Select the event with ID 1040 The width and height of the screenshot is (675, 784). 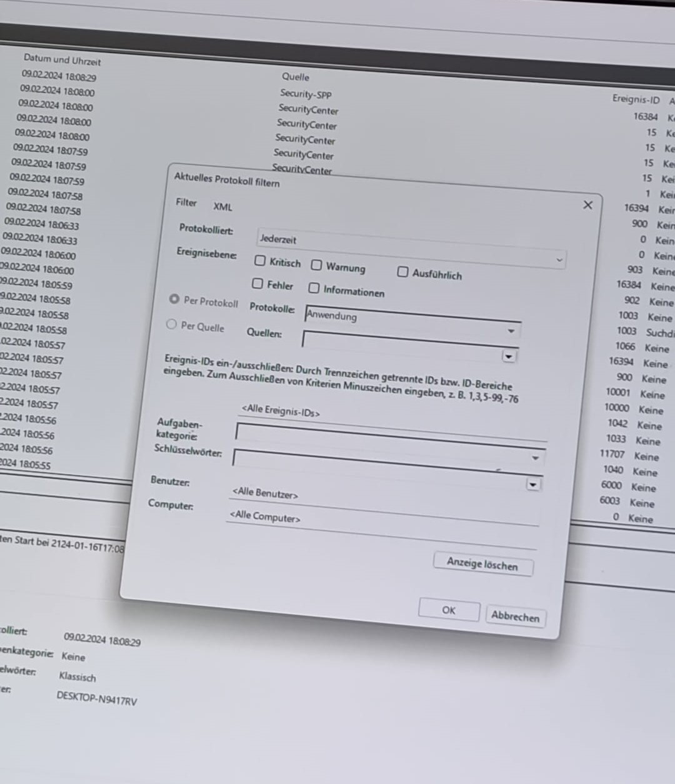pyautogui.click(x=613, y=470)
